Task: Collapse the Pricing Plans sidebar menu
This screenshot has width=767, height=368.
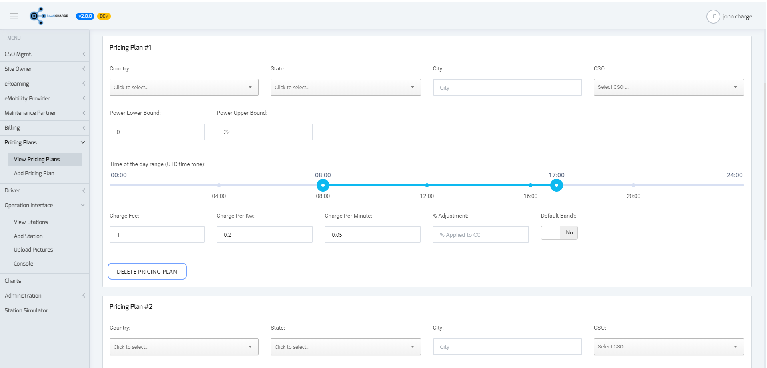Action: pos(45,142)
